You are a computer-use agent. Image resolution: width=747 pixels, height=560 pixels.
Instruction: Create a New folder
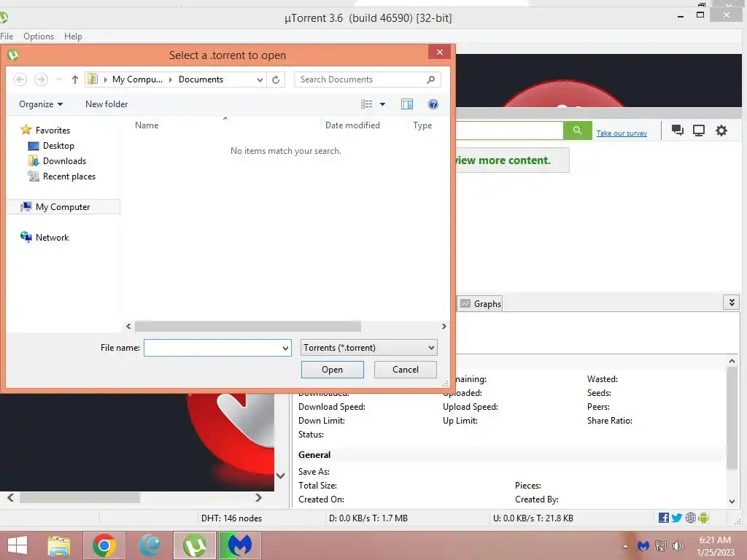coord(107,104)
